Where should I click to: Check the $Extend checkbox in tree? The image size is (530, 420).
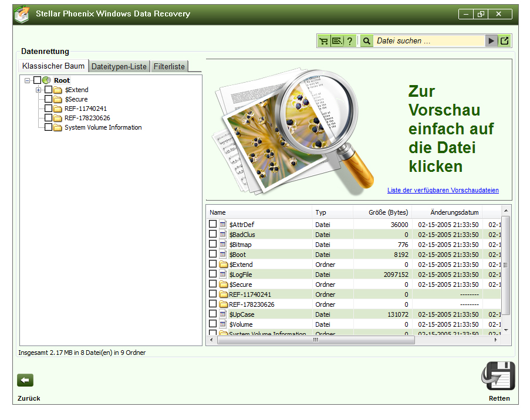(x=48, y=90)
